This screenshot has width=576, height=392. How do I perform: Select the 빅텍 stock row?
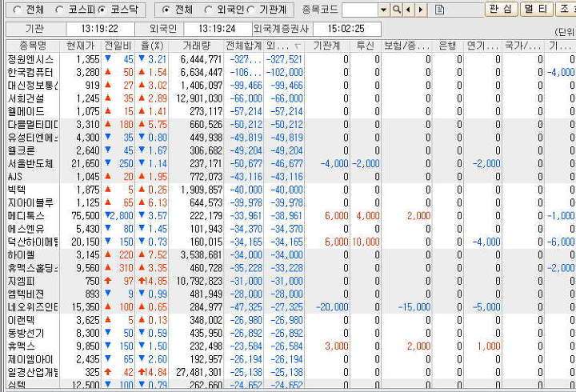pyautogui.click(x=291, y=190)
